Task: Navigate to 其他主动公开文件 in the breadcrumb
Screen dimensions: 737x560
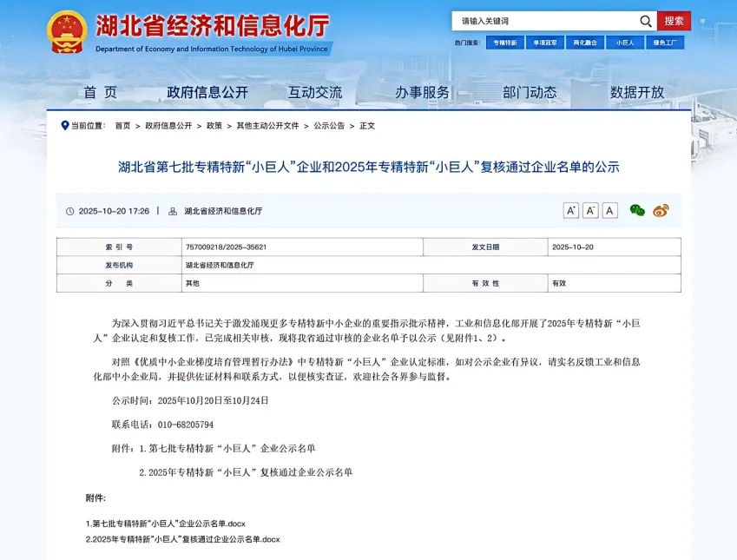Action: coord(267,126)
